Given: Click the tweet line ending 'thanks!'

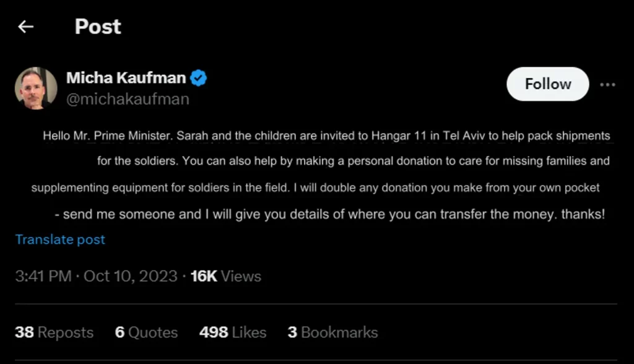Looking at the screenshot, I should pos(330,214).
